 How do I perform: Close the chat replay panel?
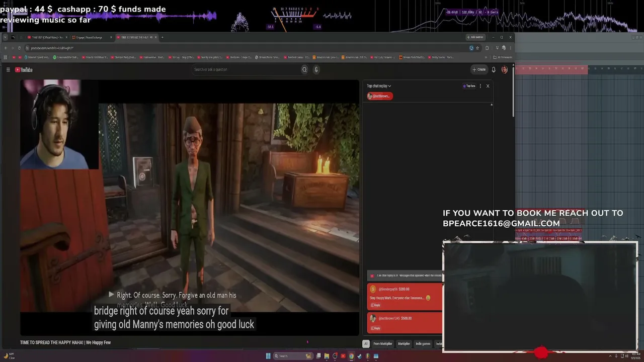pos(488,86)
